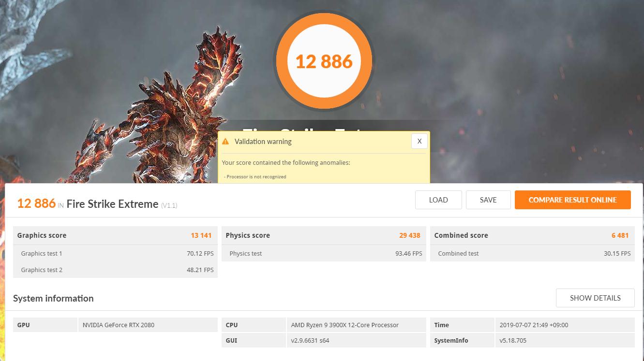This screenshot has width=644, height=361.
Task: Select the GUI version v2.9.6631 s64
Action: click(310, 340)
